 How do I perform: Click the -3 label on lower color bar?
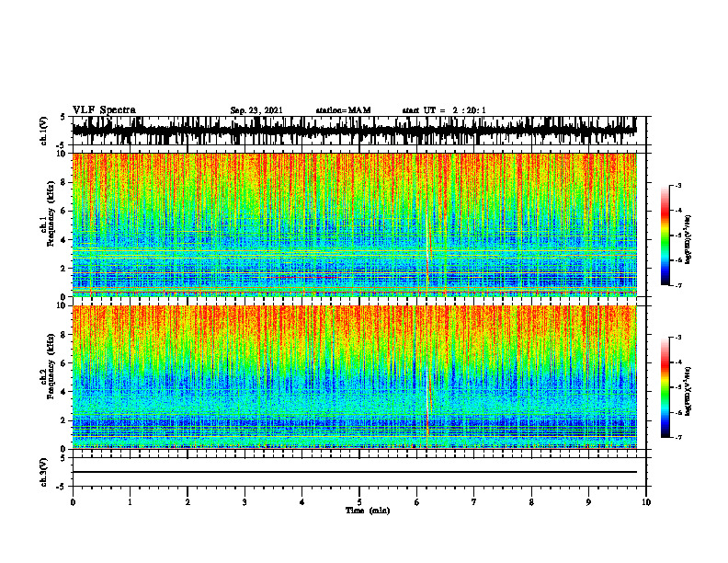(678, 338)
